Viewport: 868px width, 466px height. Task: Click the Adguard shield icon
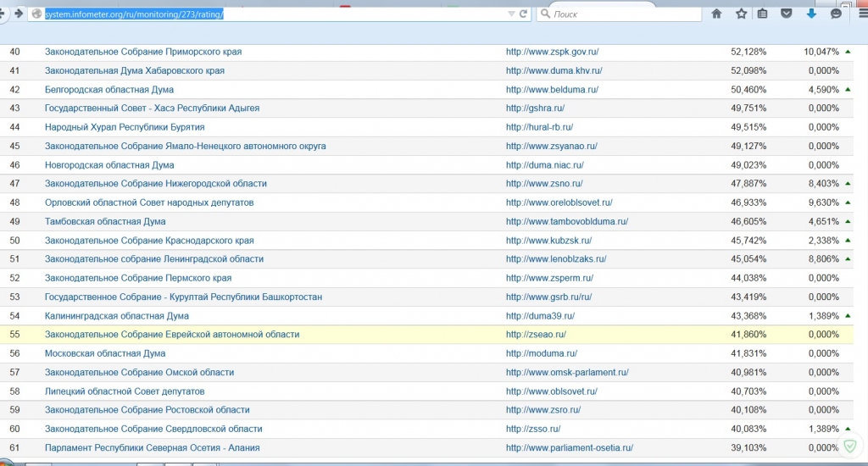850,446
